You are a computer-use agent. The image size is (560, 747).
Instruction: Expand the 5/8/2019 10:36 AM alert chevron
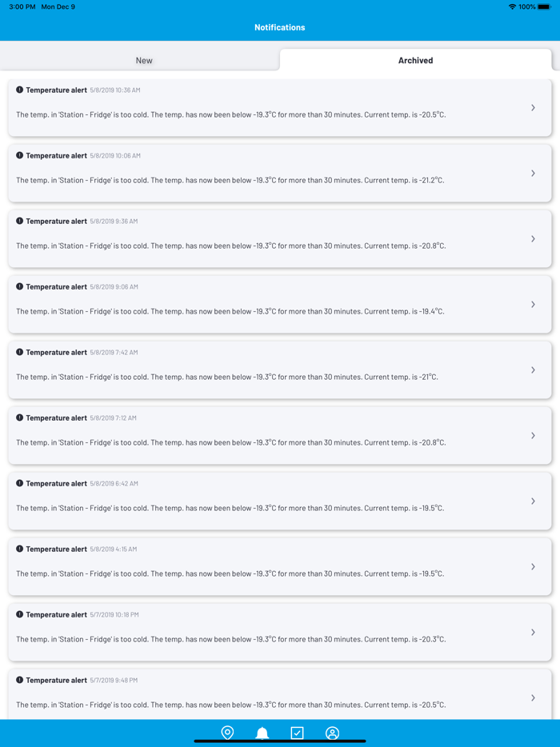click(x=533, y=107)
